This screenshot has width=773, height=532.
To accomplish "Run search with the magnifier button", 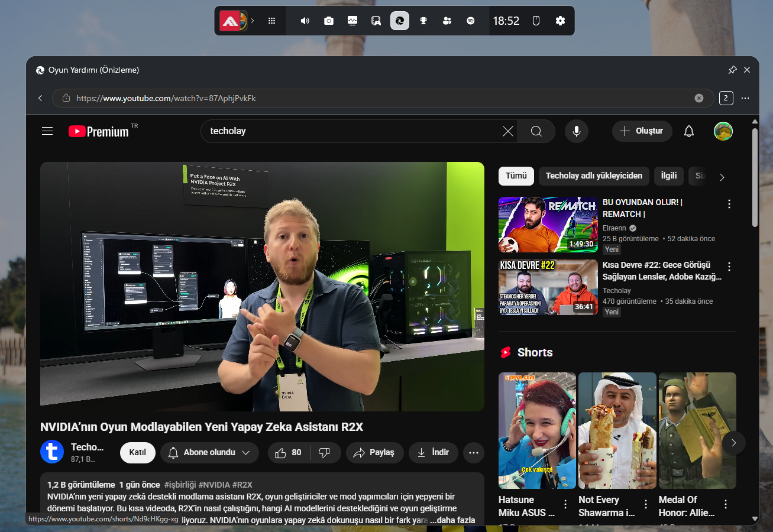I will pos(536,131).
